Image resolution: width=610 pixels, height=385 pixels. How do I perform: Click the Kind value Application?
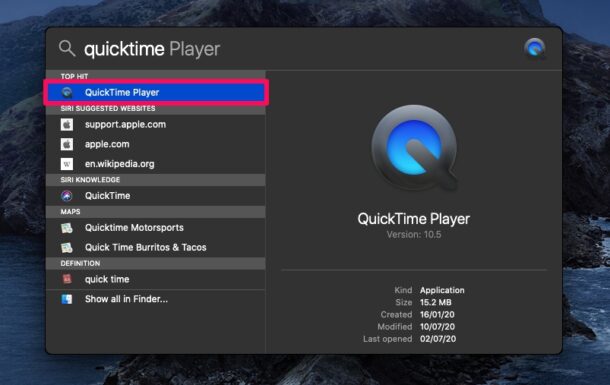tap(442, 290)
